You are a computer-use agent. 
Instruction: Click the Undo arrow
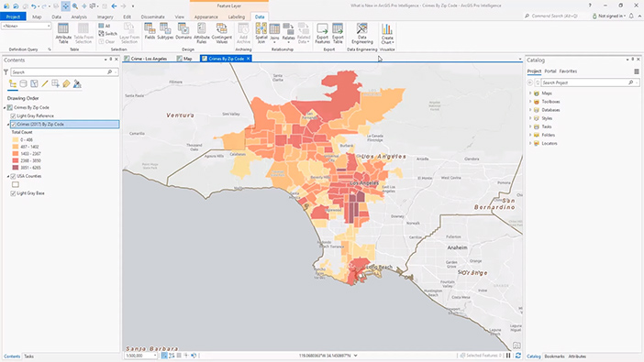pyautogui.click(x=34, y=5)
